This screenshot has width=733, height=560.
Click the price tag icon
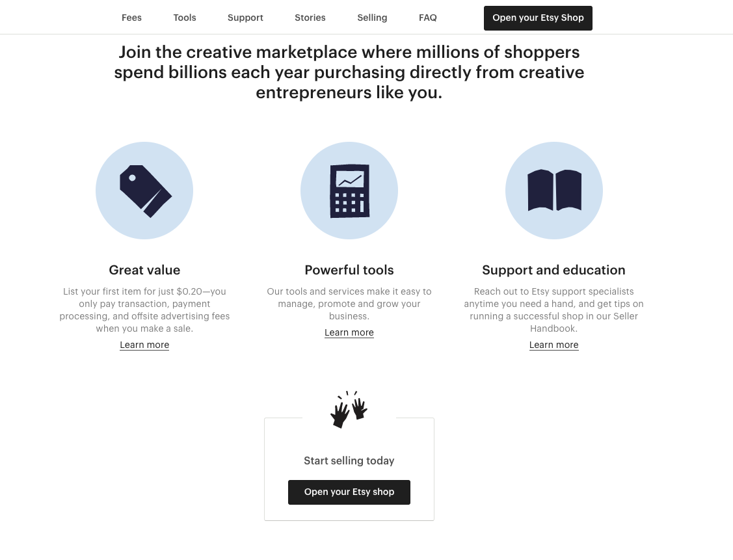click(144, 191)
